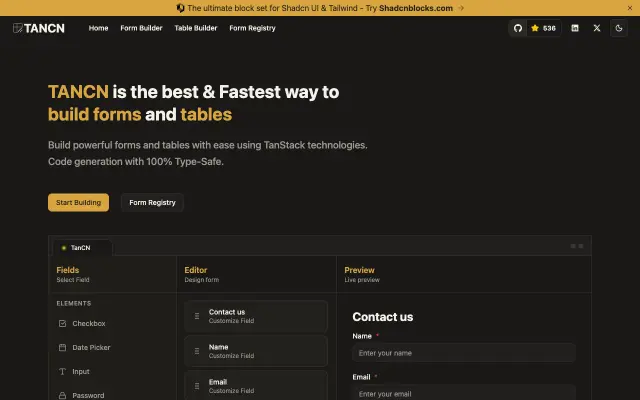Grab the drag handle on Email field
640x400 pixels.
(197, 386)
